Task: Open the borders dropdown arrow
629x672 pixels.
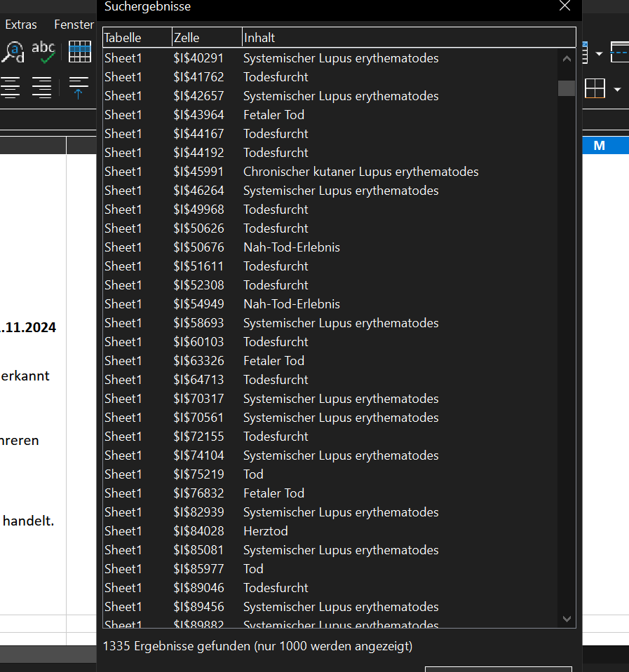Action: [617, 89]
